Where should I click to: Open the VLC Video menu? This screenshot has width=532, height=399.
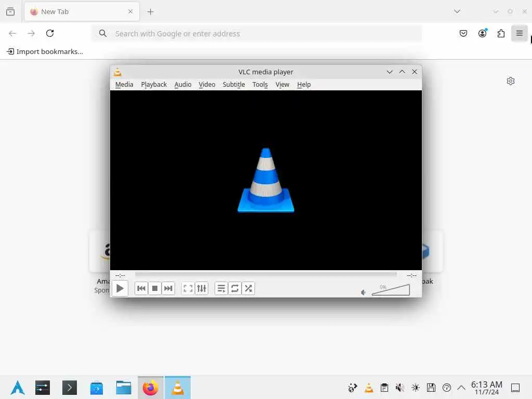click(207, 85)
